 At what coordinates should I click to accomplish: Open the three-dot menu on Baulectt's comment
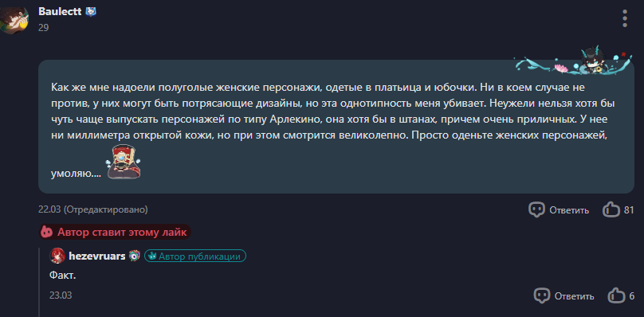625,18
